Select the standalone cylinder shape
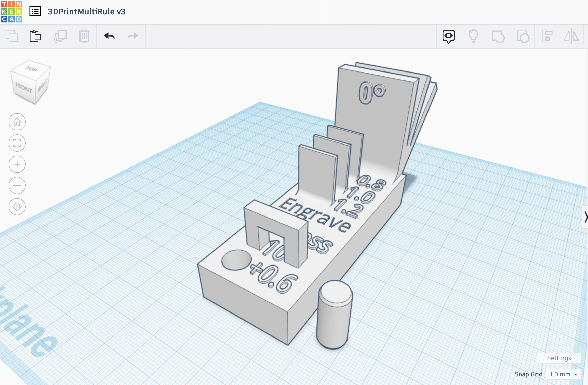The image size is (588, 385). click(334, 315)
